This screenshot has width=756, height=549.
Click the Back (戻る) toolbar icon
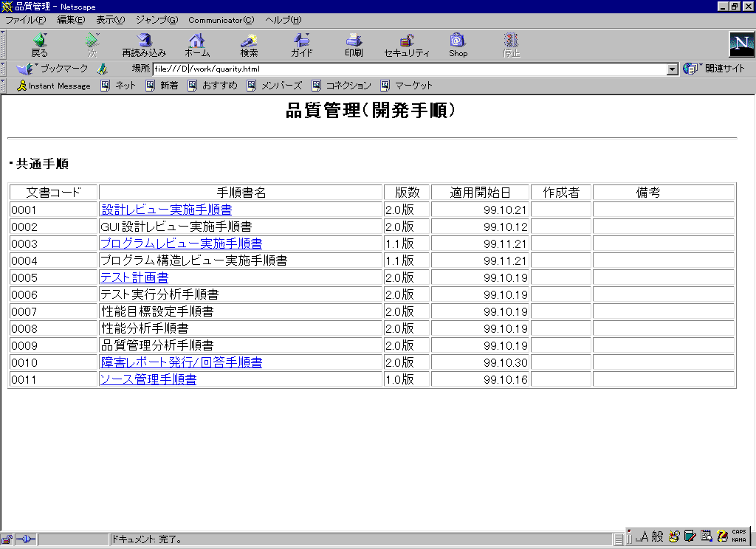39,44
